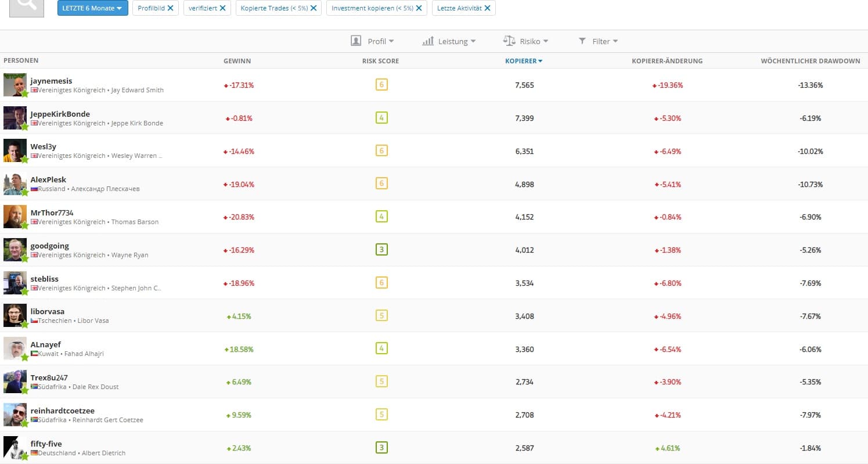Remove the Investment kopieren filter
The width and height of the screenshot is (868, 464).
tap(419, 8)
